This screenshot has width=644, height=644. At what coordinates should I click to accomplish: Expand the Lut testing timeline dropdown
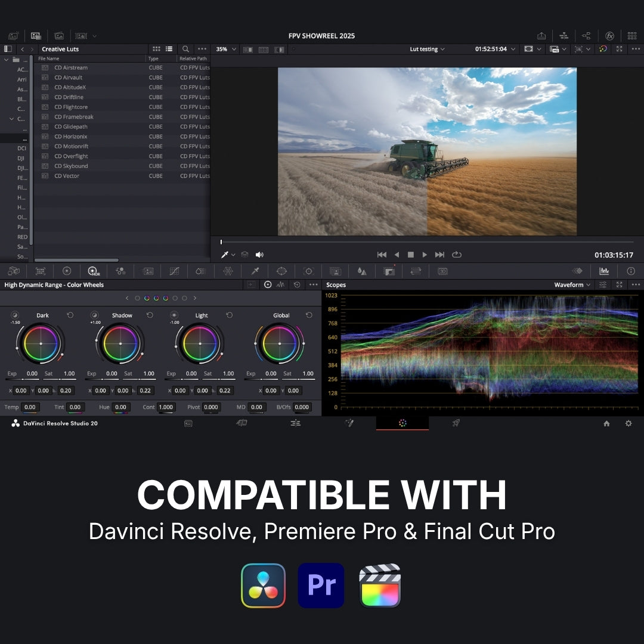(427, 49)
